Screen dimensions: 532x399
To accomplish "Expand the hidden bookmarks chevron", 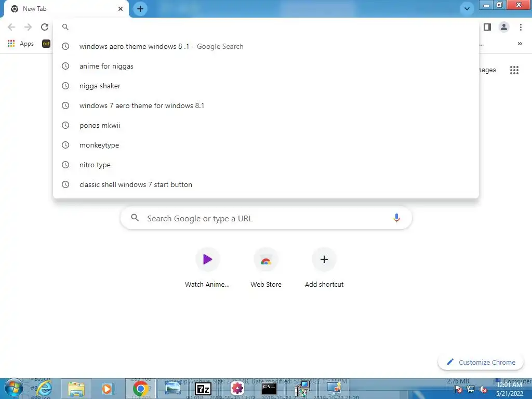I will coord(520,44).
